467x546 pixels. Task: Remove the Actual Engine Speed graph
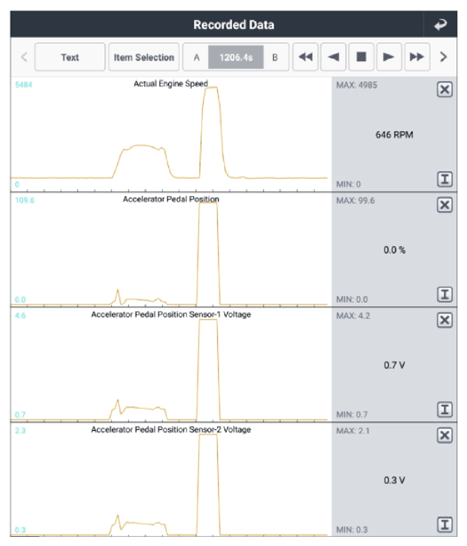pyautogui.click(x=445, y=89)
